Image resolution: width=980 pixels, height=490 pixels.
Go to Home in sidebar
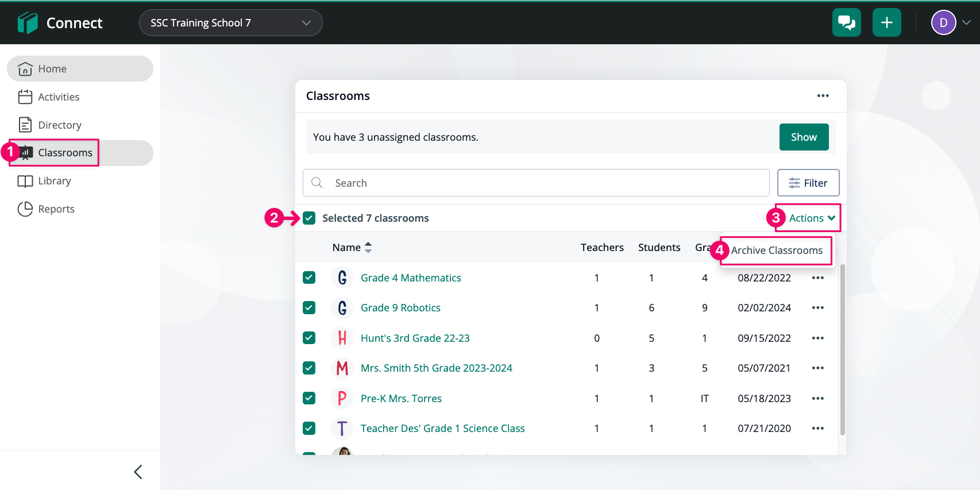pyautogui.click(x=80, y=69)
